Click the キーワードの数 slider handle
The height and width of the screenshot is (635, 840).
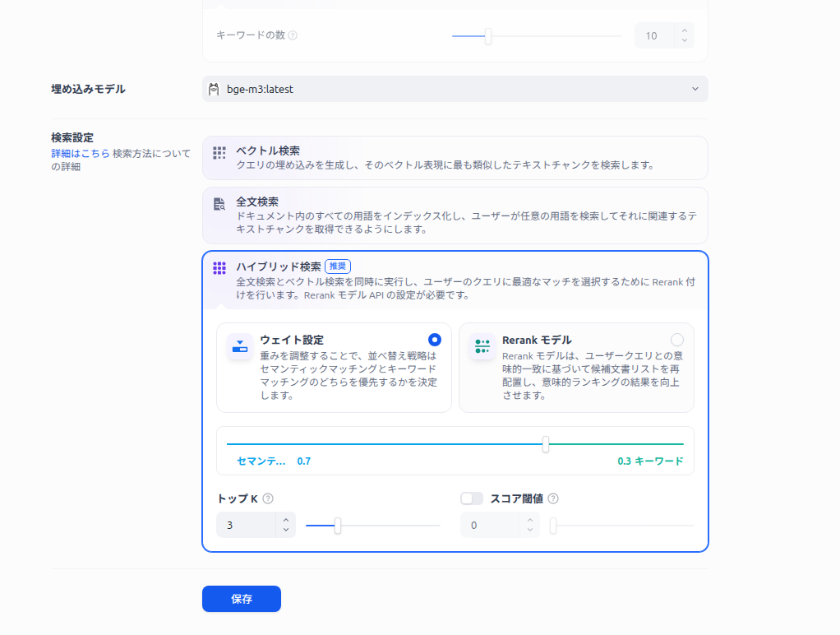click(x=488, y=36)
